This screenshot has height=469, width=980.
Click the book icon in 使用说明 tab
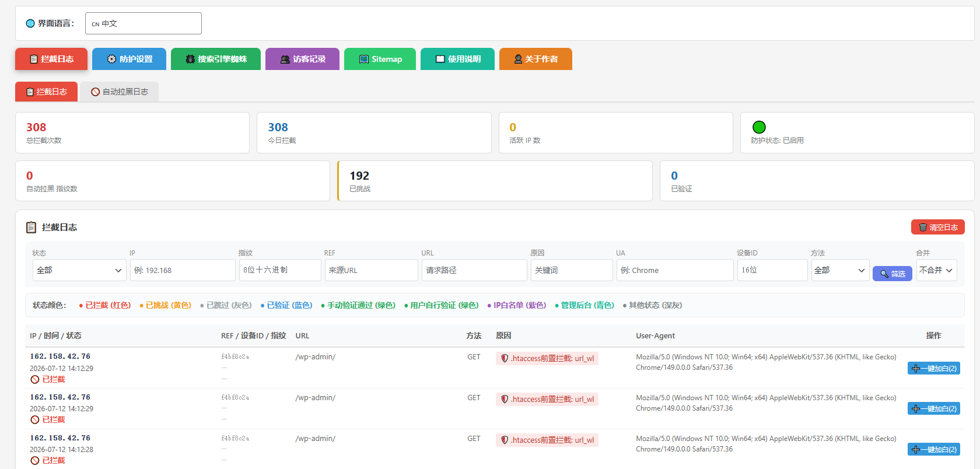click(x=440, y=59)
